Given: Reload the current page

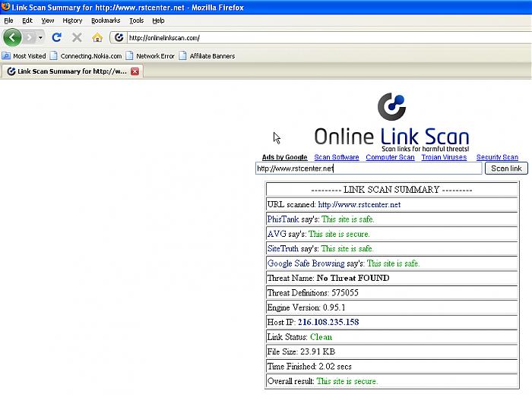Looking at the screenshot, I should tap(56, 37).
